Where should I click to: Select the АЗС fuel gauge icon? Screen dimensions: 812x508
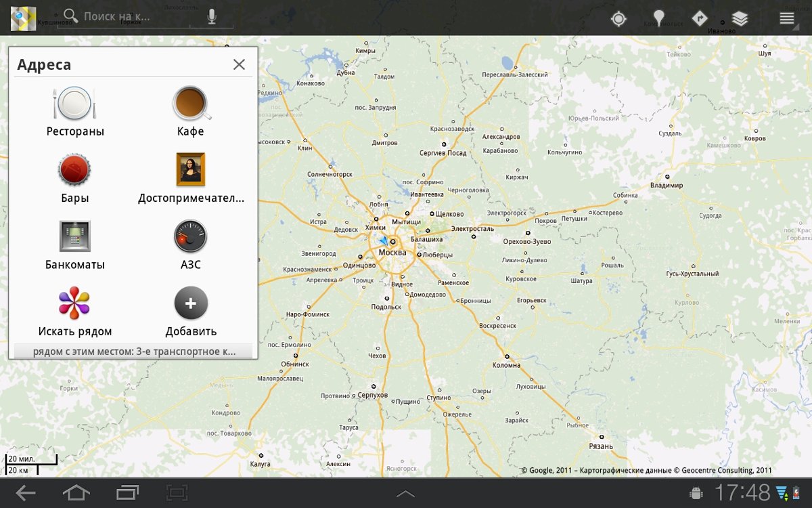pyautogui.click(x=190, y=236)
